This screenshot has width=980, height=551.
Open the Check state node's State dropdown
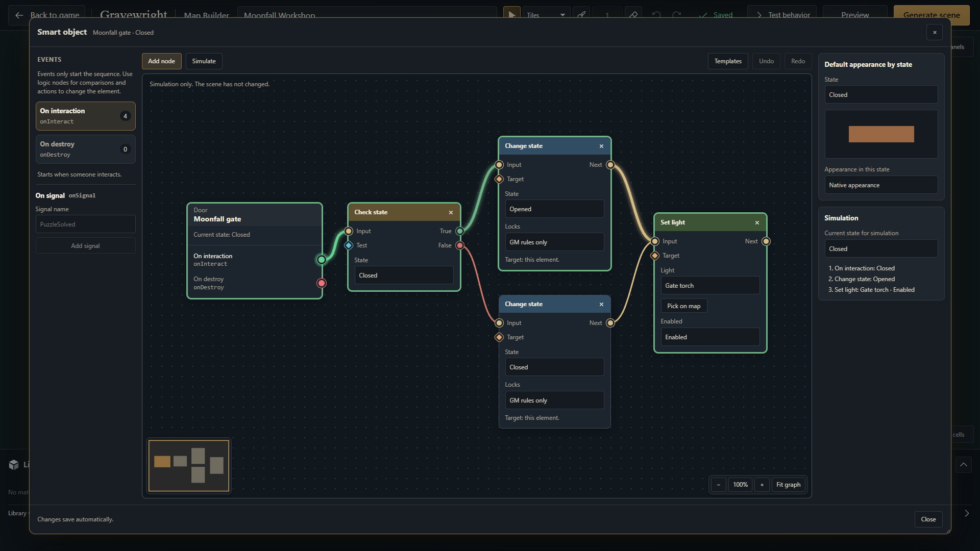[x=404, y=275]
